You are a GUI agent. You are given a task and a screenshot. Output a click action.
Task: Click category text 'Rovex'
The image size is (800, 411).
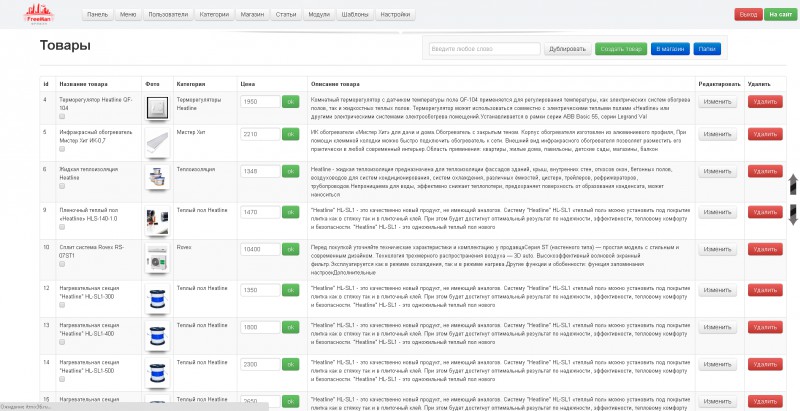tap(184, 247)
